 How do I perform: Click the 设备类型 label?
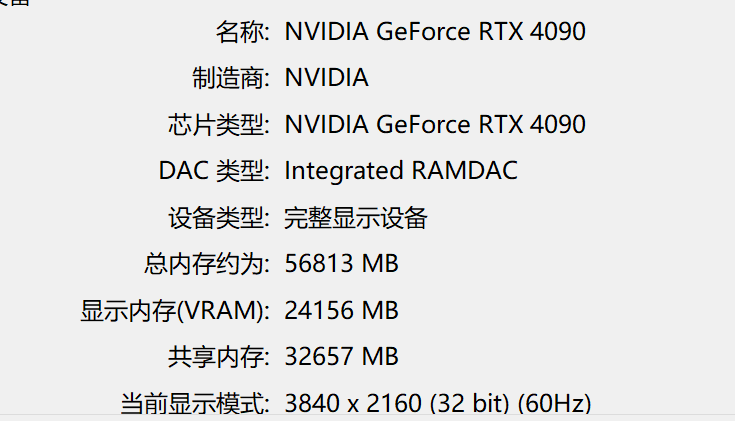(219, 217)
